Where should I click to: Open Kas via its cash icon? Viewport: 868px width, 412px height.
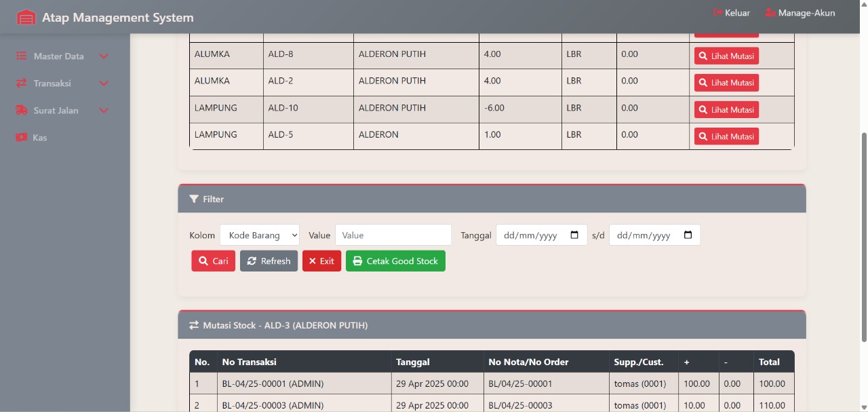pyautogui.click(x=22, y=137)
